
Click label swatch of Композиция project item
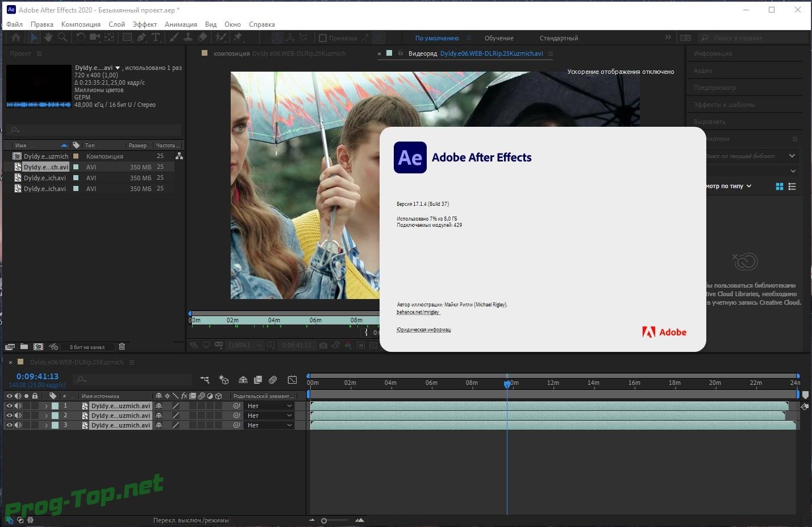[x=76, y=156]
